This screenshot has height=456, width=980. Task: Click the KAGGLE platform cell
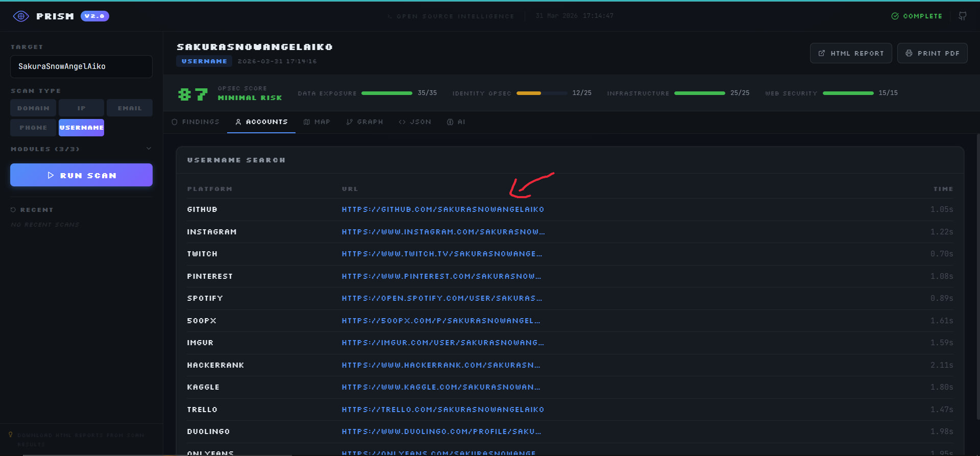point(203,387)
